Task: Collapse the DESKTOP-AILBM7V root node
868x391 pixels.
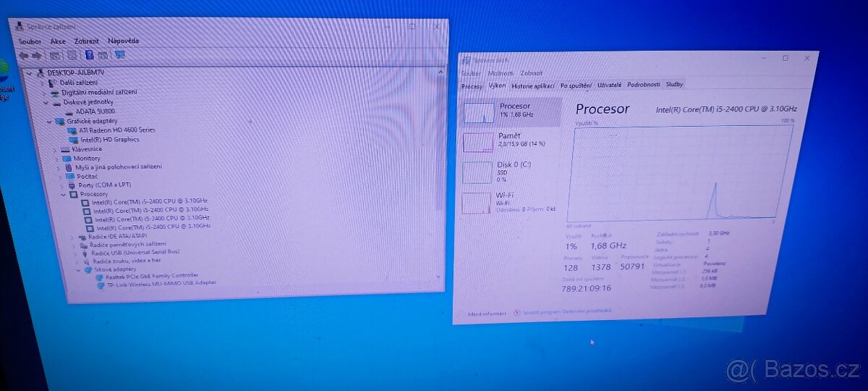Action: click(30, 72)
